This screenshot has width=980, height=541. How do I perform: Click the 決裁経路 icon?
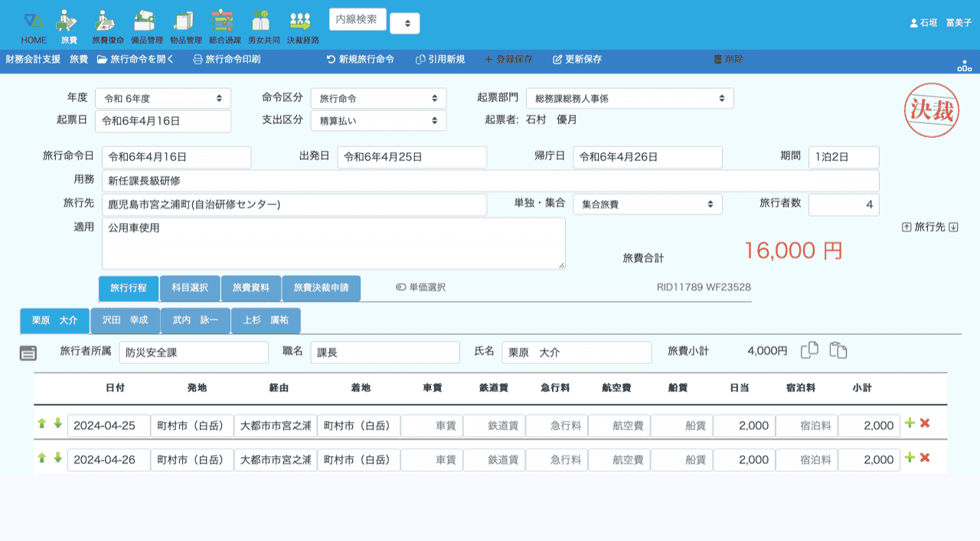[x=302, y=22]
